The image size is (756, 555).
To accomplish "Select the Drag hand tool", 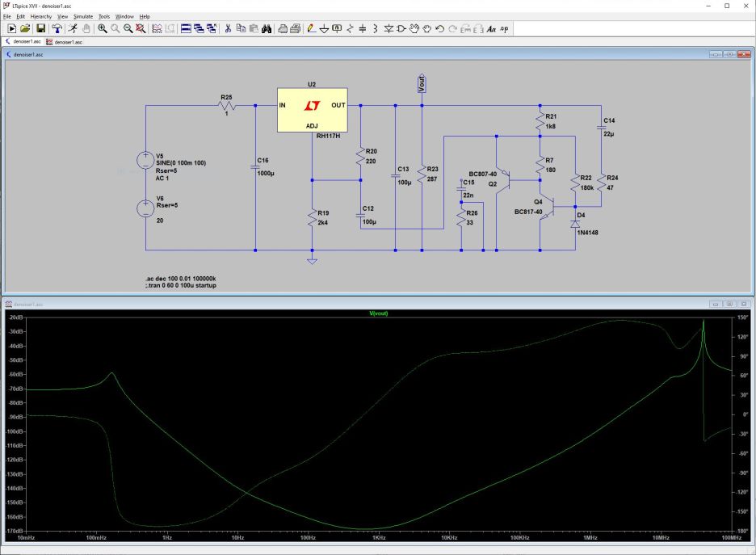I will (x=426, y=29).
